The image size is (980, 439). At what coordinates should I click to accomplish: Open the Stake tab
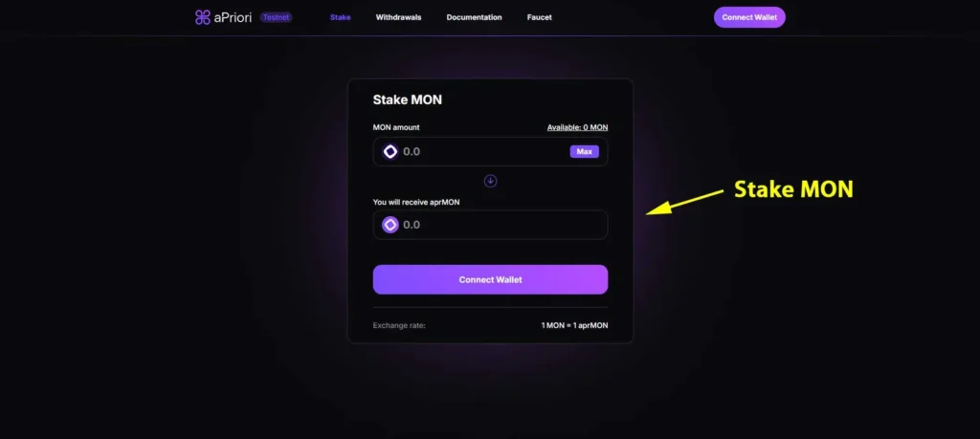[340, 17]
